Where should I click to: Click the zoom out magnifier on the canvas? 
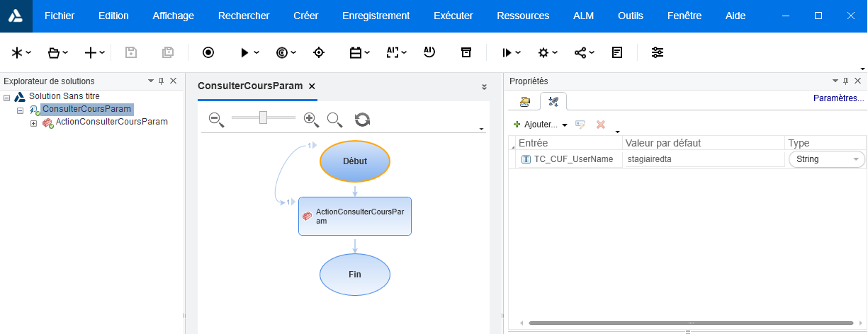click(216, 119)
